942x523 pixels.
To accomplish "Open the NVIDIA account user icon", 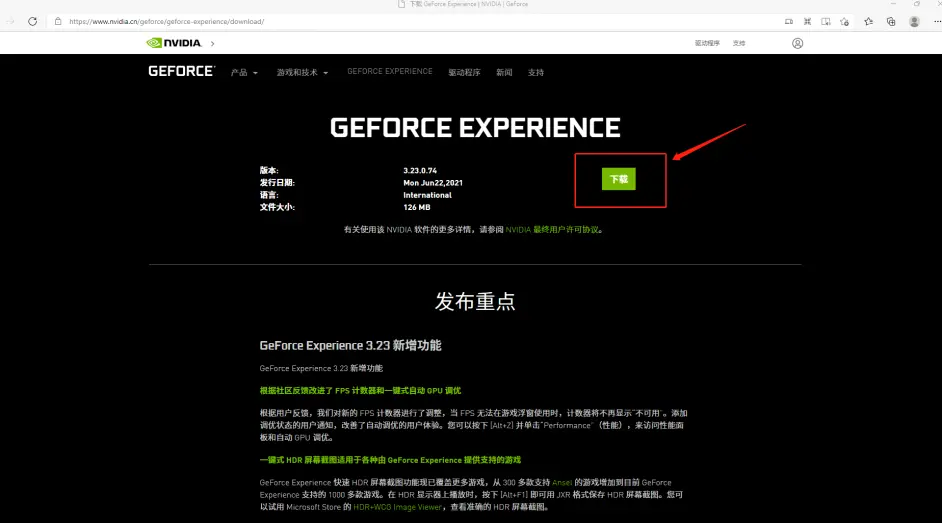I will [797, 43].
